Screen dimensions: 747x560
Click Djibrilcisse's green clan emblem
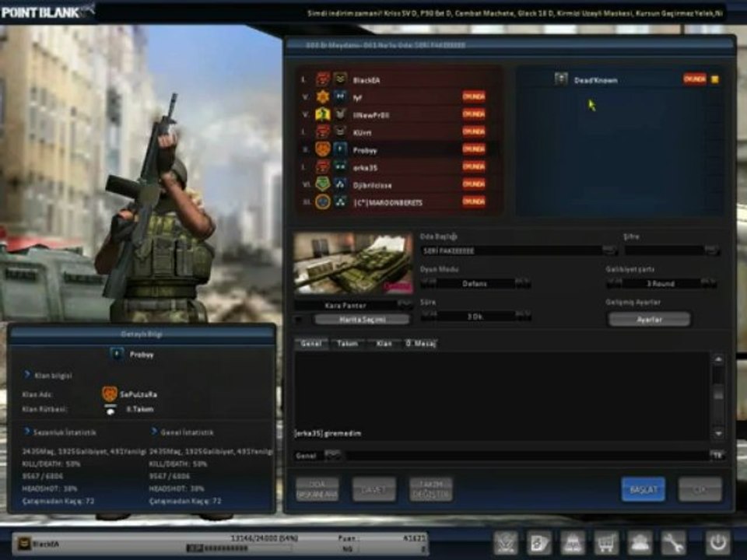[322, 184]
